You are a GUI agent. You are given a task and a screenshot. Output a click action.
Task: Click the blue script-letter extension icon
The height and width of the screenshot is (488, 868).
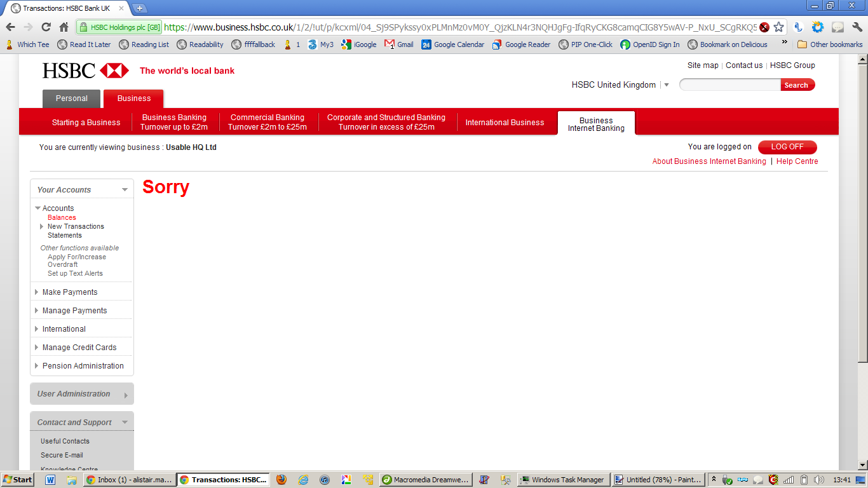(x=799, y=27)
